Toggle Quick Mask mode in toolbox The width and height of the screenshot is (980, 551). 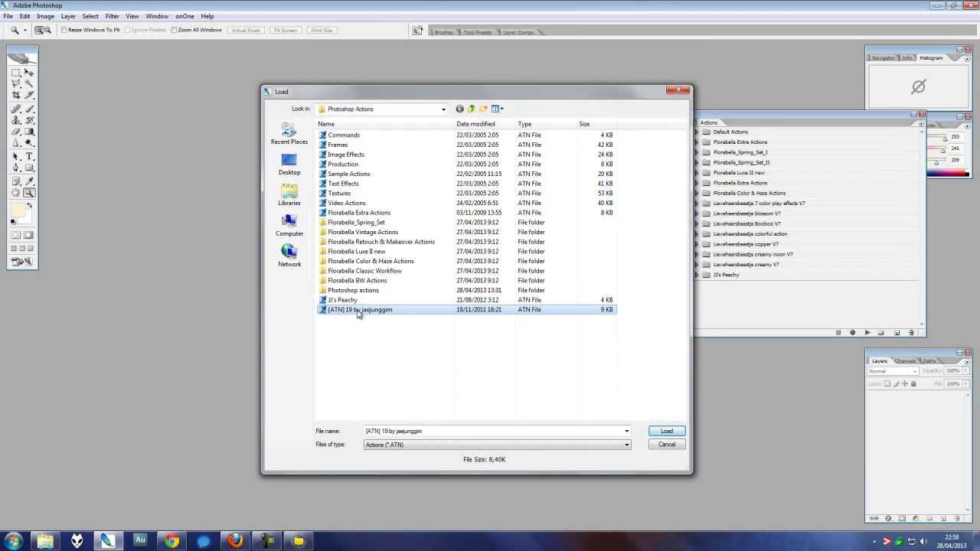pyautogui.click(x=28, y=234)
